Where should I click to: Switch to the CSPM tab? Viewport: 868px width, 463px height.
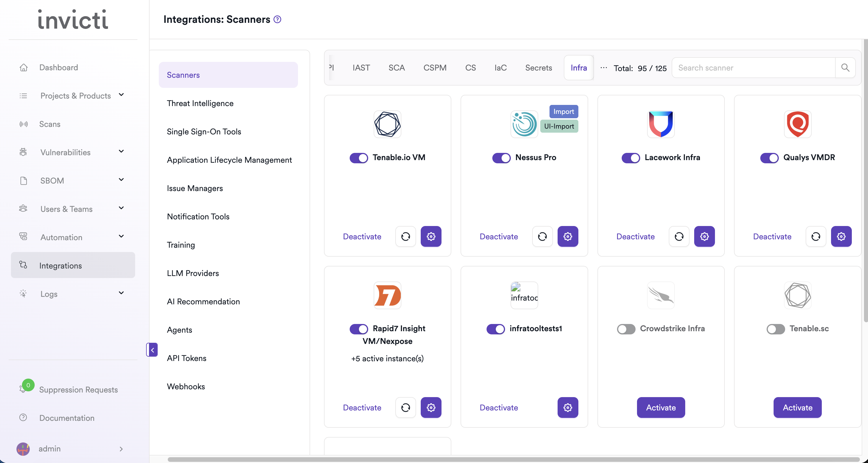coord(435,68)
